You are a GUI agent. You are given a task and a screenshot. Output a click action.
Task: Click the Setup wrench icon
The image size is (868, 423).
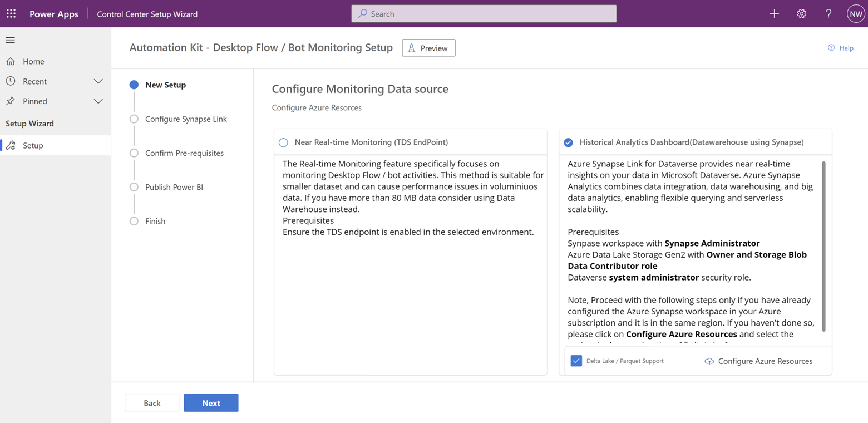tap(11, 145)
